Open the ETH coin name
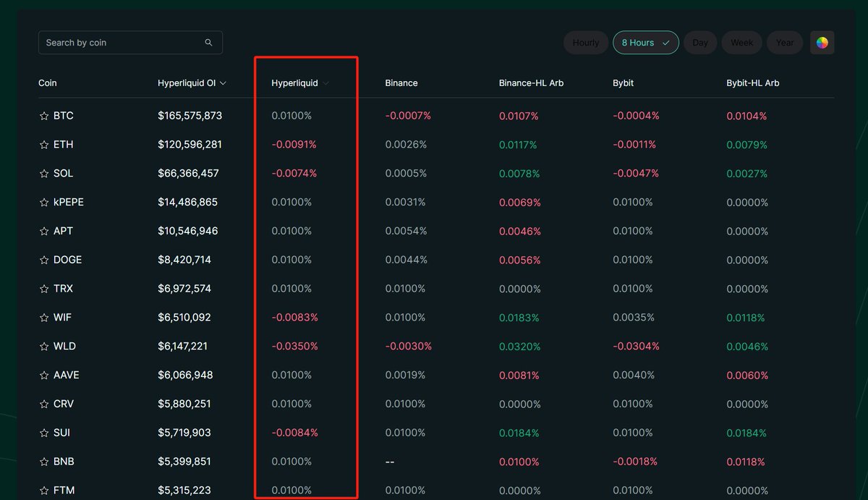 click(x=64, y=145)
